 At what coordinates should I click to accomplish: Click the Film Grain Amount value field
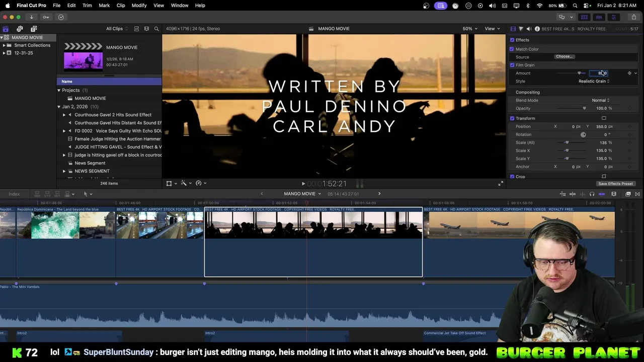point(600,73)
